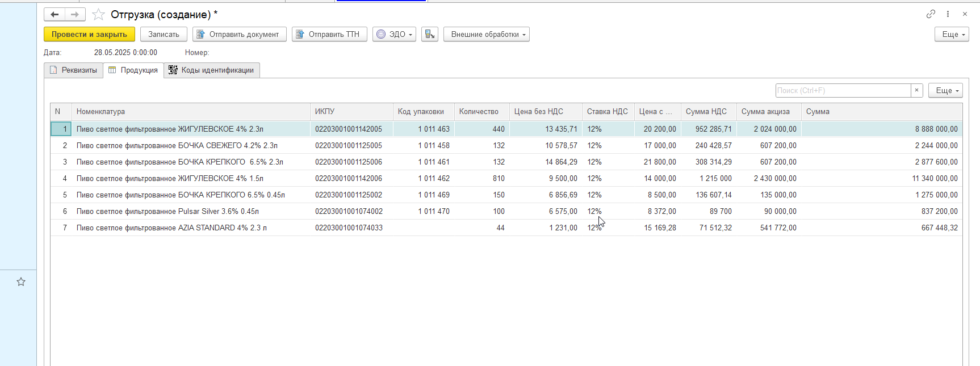Image resolution: width=980 pixels, height=366 pixels.
Task: Open the ЭДО dropdown menu
Action: click(x=394, y=34)
